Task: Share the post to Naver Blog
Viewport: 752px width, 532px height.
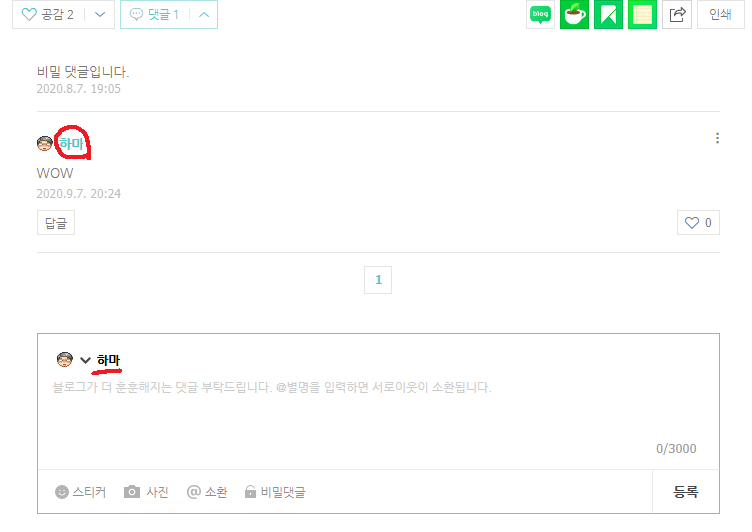Action: pyautogui.click(x=540, y=14)
